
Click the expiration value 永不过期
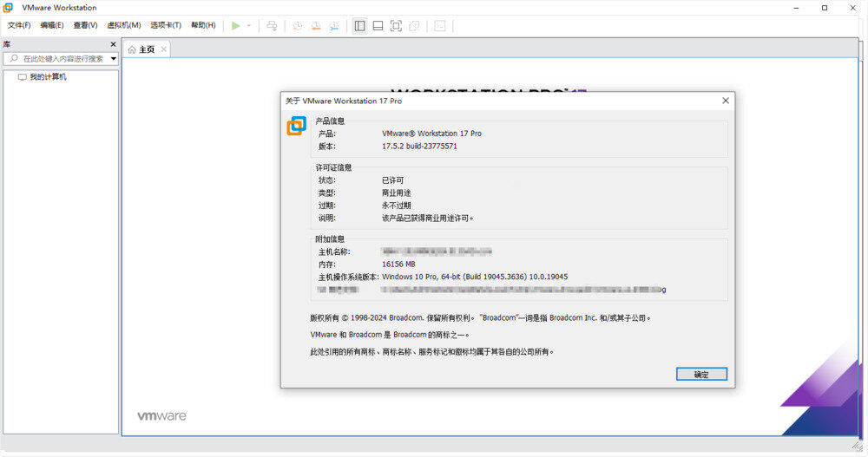[x=397, y=206]
